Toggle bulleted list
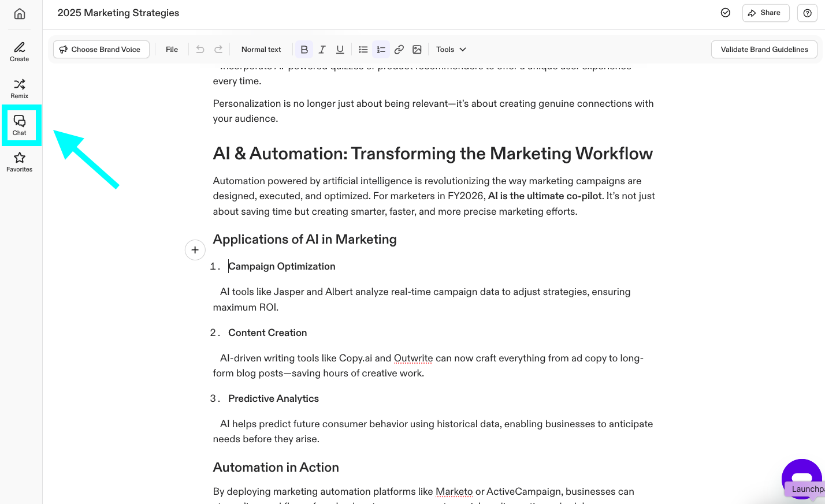 [363, 50]
